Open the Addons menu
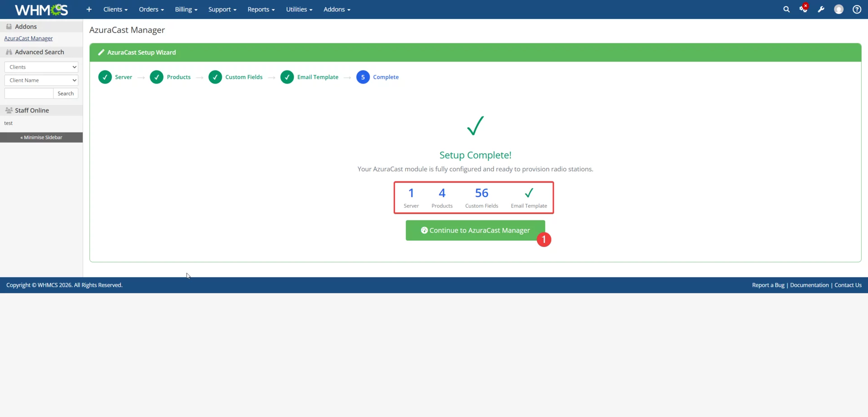 336,9
